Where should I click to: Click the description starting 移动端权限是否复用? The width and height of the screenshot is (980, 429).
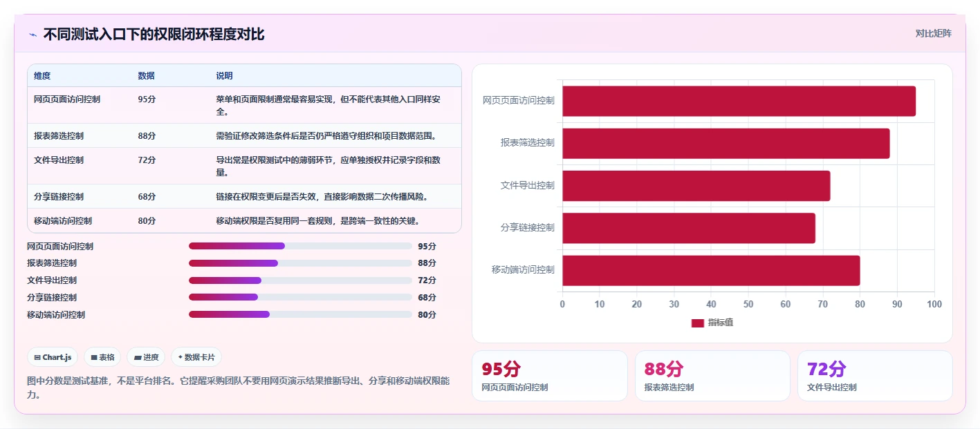pos(318,221)
